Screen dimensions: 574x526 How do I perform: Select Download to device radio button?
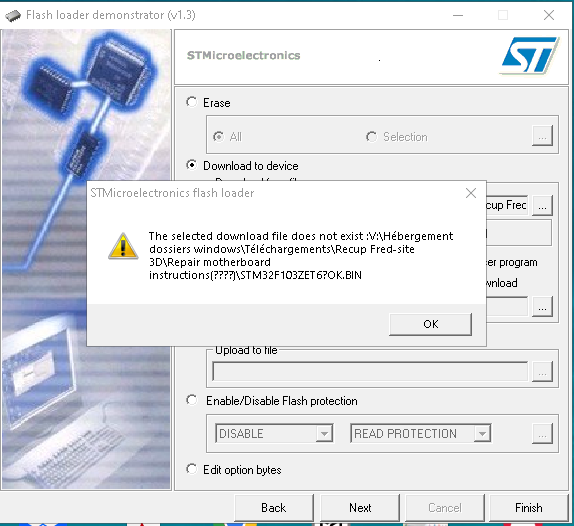191,165
